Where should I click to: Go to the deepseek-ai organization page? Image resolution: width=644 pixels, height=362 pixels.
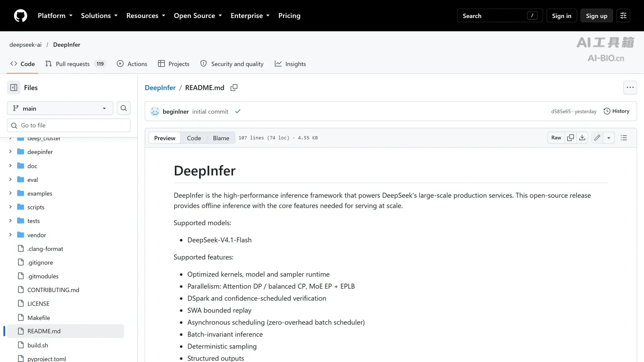pyautogui.click(x=26, y=45)
